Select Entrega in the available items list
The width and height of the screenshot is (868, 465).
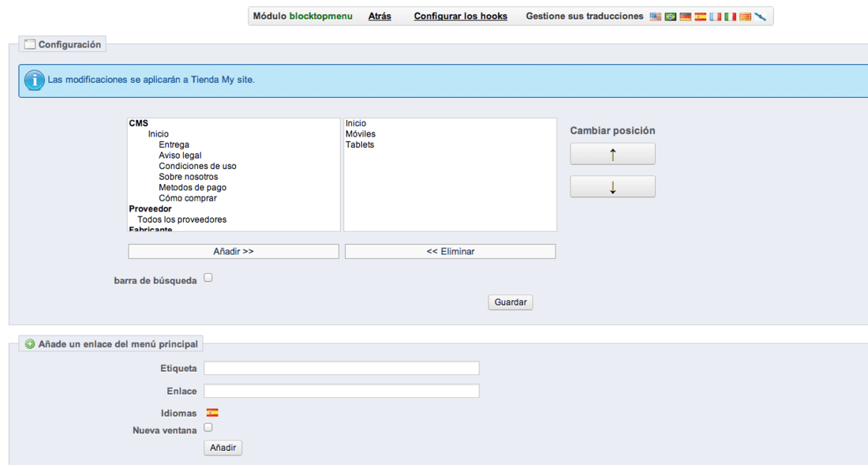click(x=174, y=144)
